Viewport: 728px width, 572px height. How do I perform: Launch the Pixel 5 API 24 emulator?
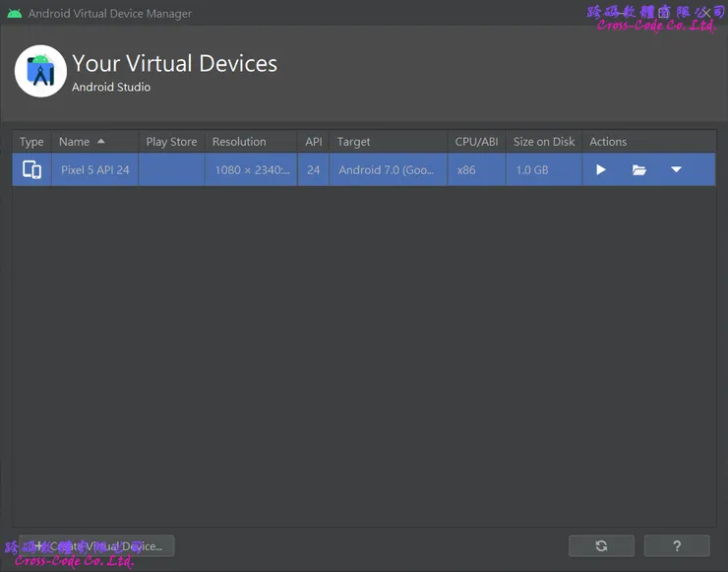click(601, 170)
